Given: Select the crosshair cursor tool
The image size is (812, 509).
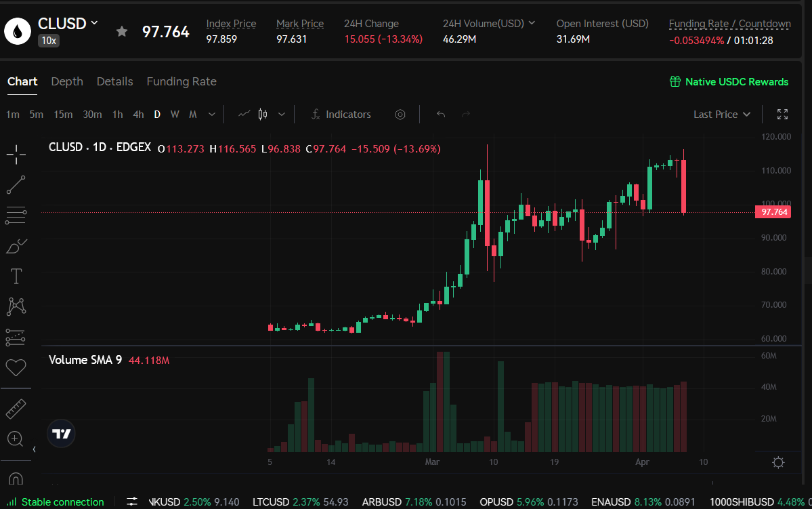Looking at the screenshot, I should 16,154.
